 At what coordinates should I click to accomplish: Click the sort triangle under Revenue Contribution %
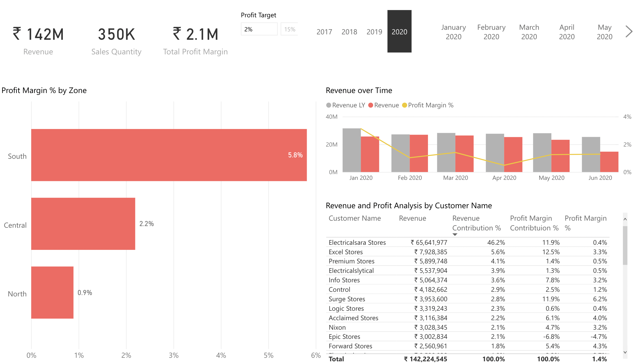[455, 234]
